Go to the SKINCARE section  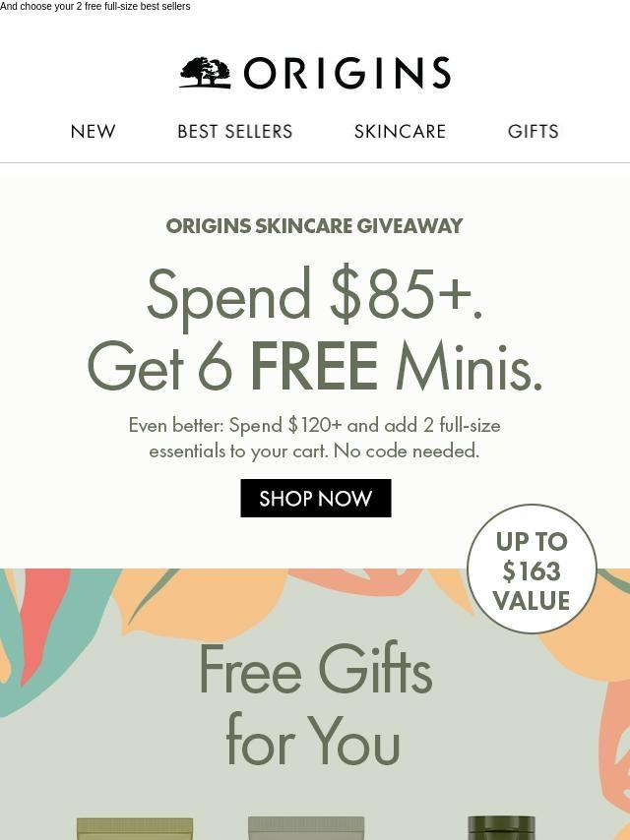400,131
